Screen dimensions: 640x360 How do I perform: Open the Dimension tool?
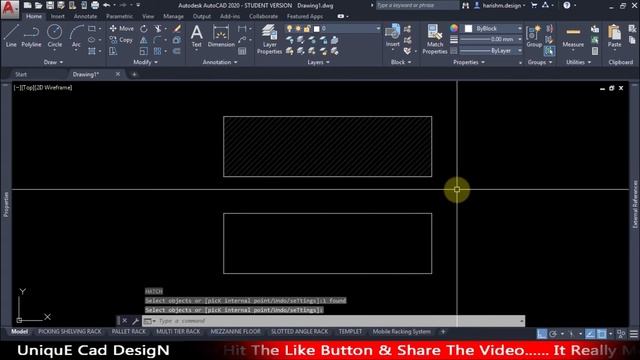point(221,36)
